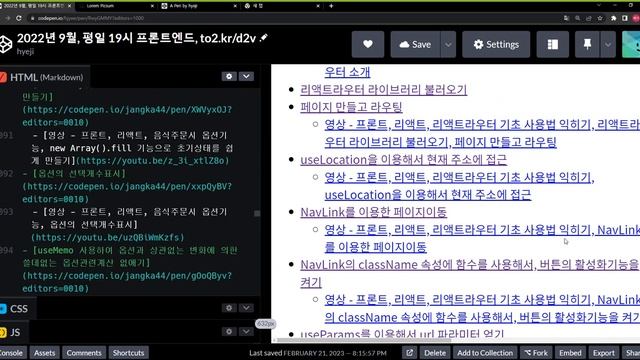Open the author profile hyeji
Viewport: 640px width, 360px height.
tap(25, 52)
